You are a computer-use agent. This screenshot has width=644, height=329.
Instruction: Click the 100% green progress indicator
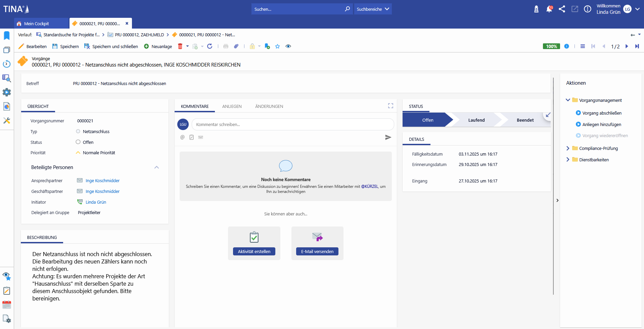(551, 46)
